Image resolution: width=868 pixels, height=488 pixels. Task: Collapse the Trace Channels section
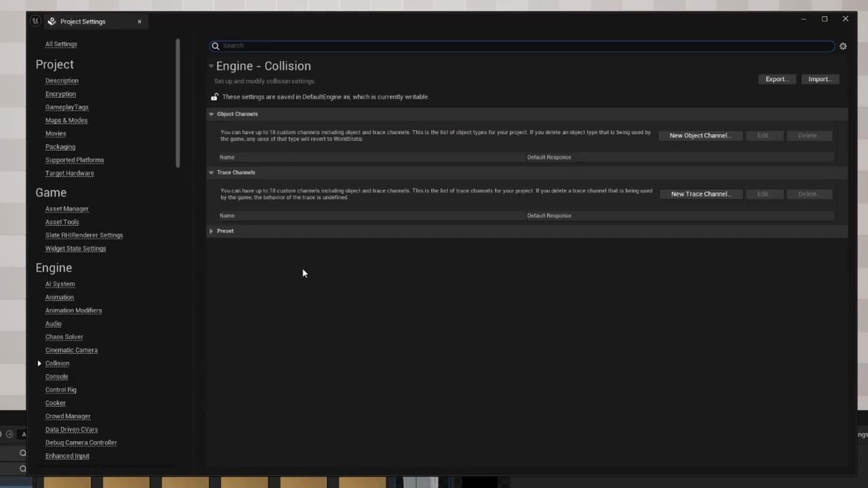211,172
